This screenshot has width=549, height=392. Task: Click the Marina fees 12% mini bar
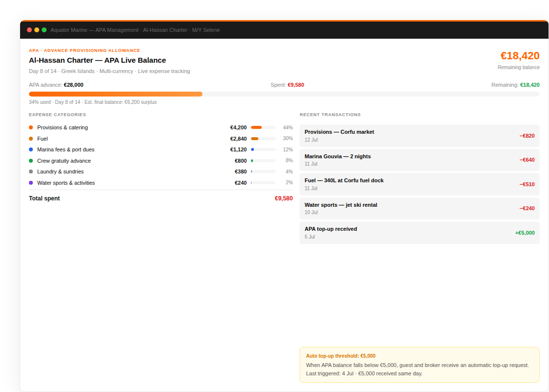263,149
